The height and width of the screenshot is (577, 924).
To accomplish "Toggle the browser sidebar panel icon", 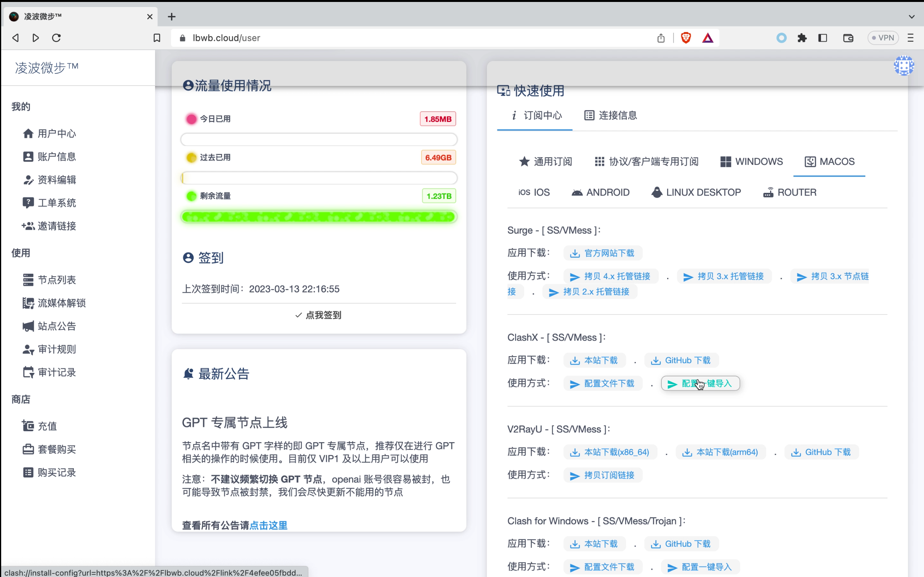I will click(823, 38).
